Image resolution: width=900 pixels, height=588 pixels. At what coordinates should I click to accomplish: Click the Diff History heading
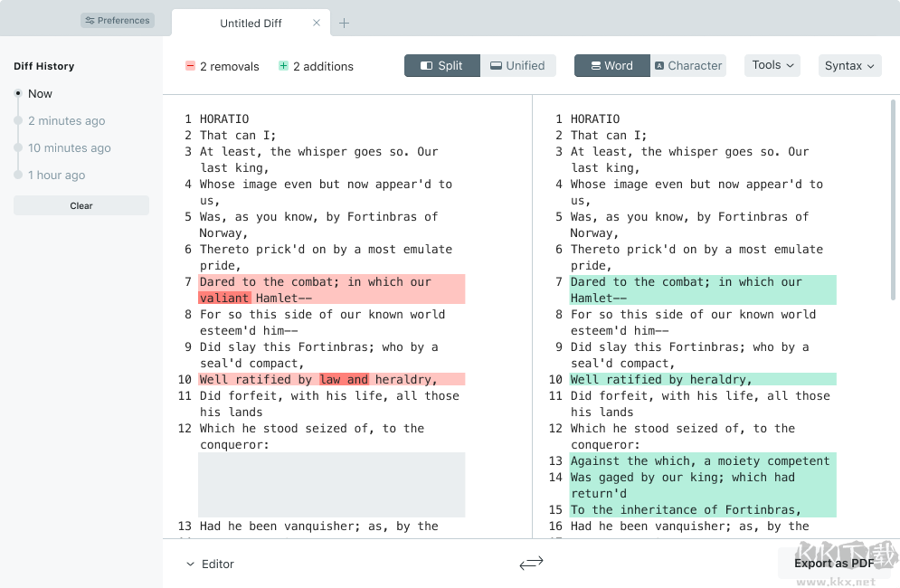(44, 66)
